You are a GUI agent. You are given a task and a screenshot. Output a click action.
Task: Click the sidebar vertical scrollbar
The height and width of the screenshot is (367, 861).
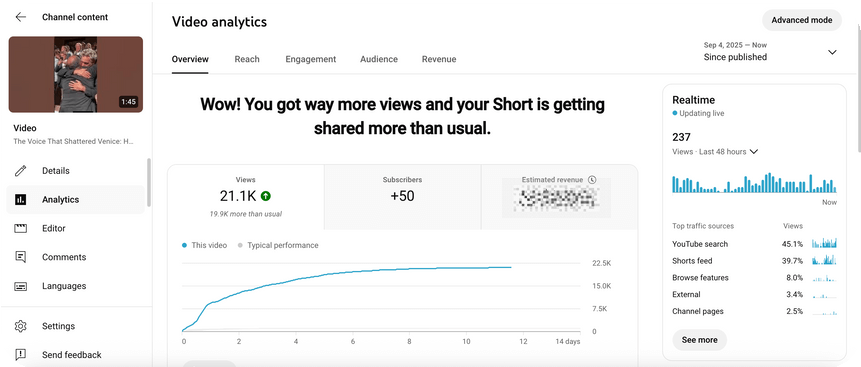(148, 182)
